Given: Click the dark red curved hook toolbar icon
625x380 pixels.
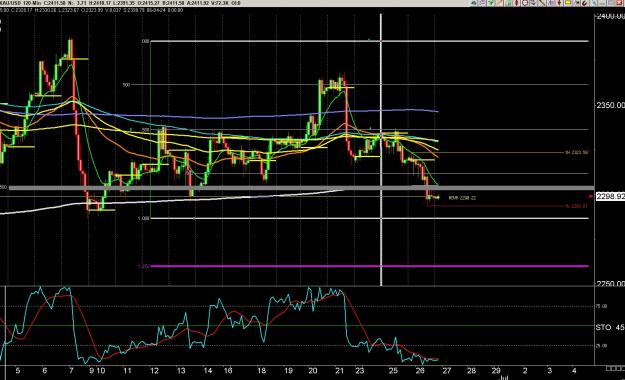Looking at the screenshot, I should (x=585, y=3).
